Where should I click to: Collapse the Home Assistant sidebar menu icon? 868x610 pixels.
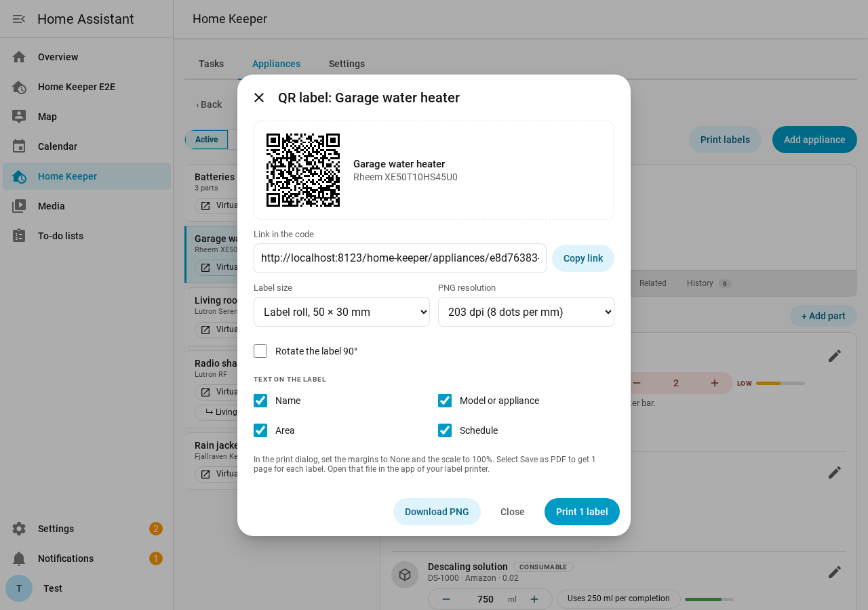click(x=19, y=19)
